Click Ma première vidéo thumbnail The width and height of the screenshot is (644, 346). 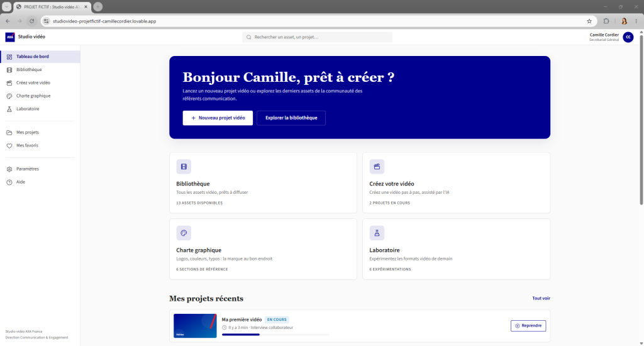click(x=195, y=326)
